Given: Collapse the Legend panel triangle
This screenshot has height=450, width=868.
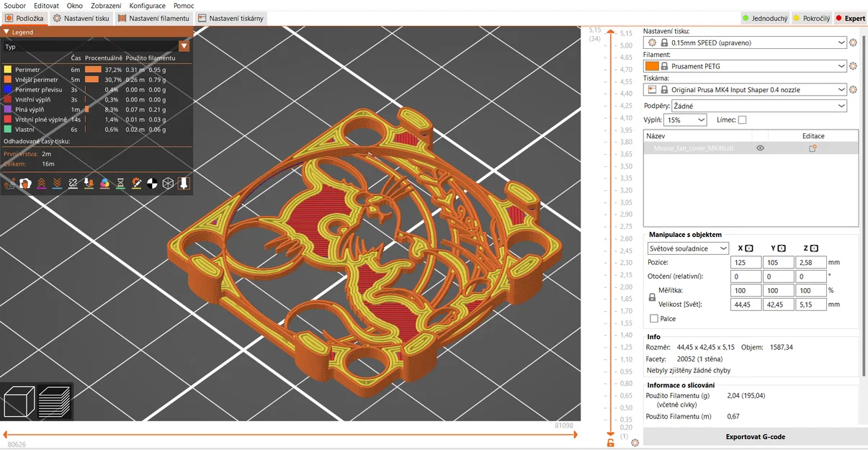Looking at the screenshot, I should pos(6,32).
